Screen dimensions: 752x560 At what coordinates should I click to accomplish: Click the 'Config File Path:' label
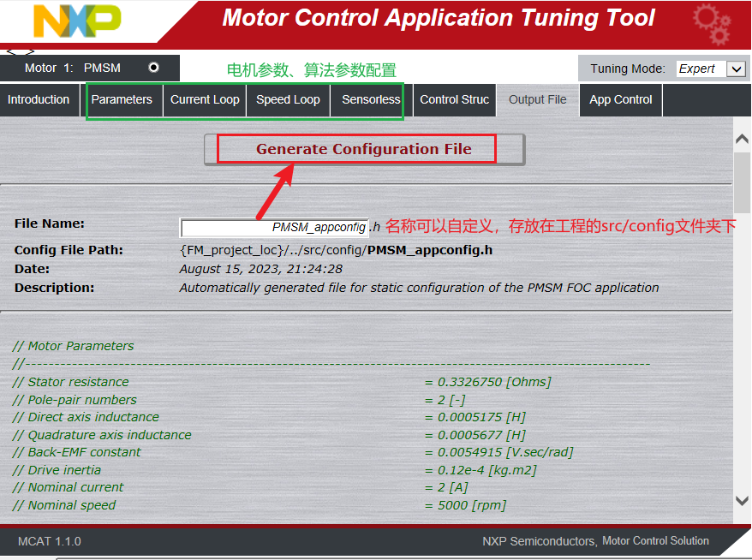69,250
